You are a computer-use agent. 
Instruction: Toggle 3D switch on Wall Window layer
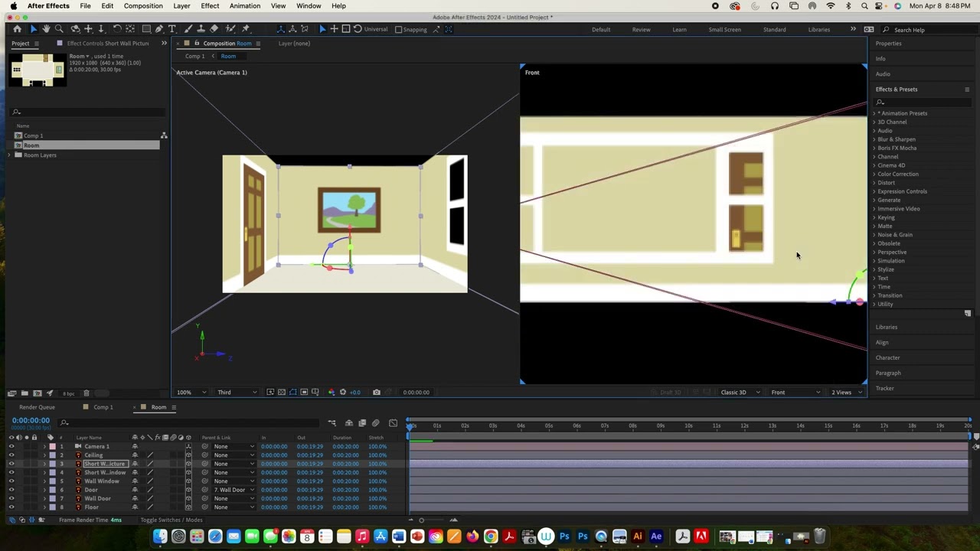tap(188, 481)
